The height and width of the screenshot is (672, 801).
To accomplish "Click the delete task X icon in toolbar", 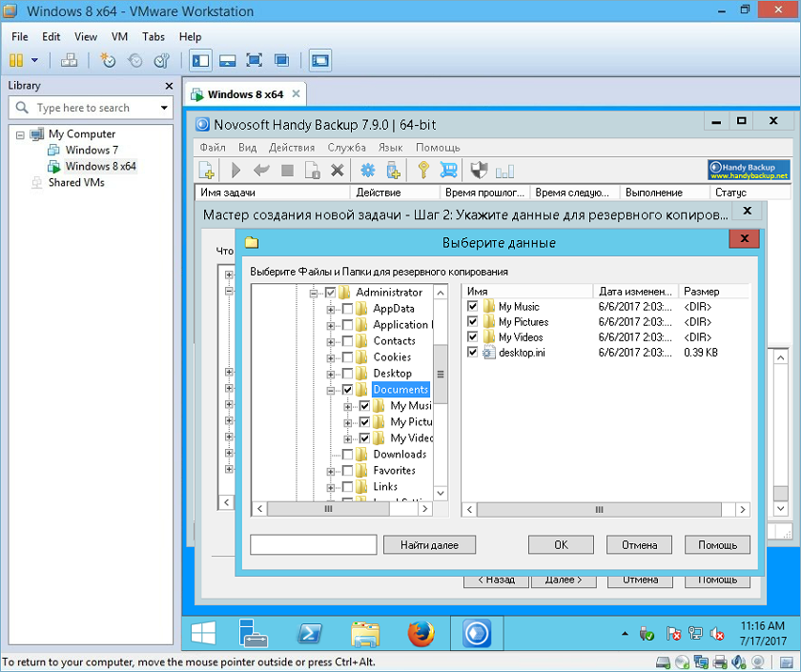I will pos(338,171).
